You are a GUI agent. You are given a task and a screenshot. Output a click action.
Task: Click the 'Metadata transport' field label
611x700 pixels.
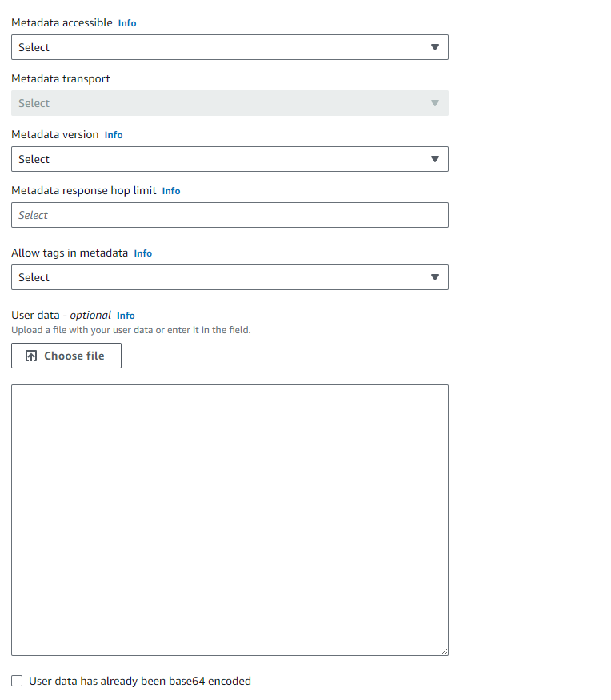click(x=61, y=79)
